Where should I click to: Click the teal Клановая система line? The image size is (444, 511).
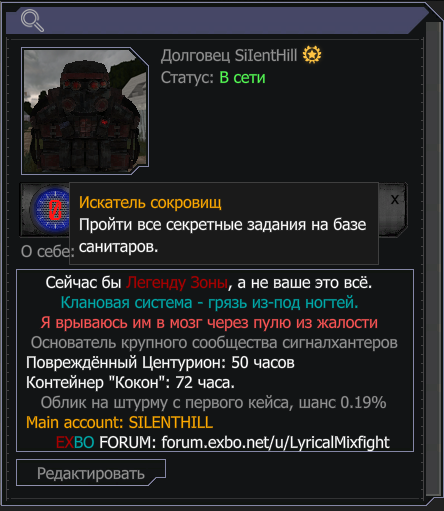click(x=209, y=303)
